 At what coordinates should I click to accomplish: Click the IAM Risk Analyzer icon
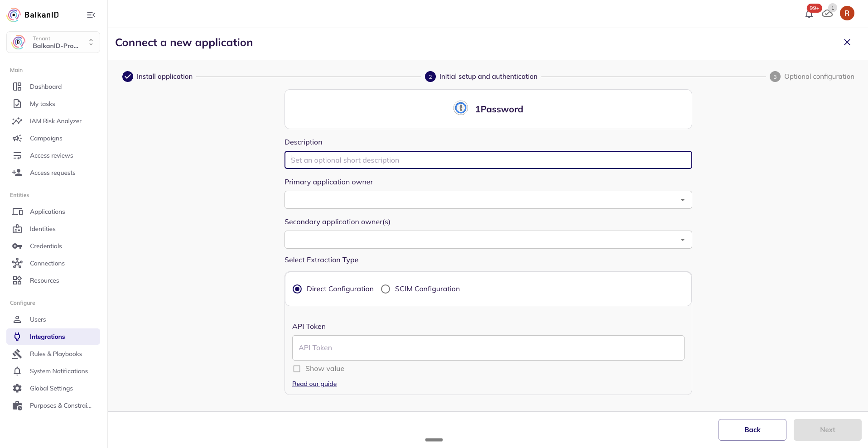pyautogui.click(x=17, y=121)
